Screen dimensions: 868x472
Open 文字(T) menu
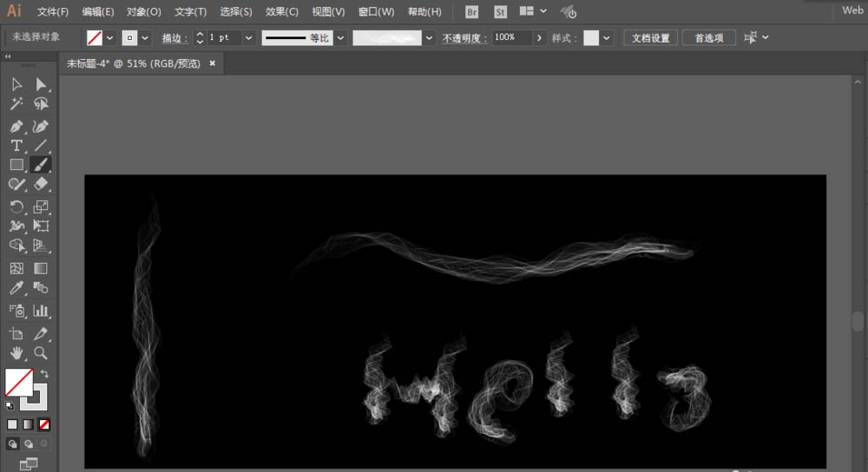(x=190, y=11)
